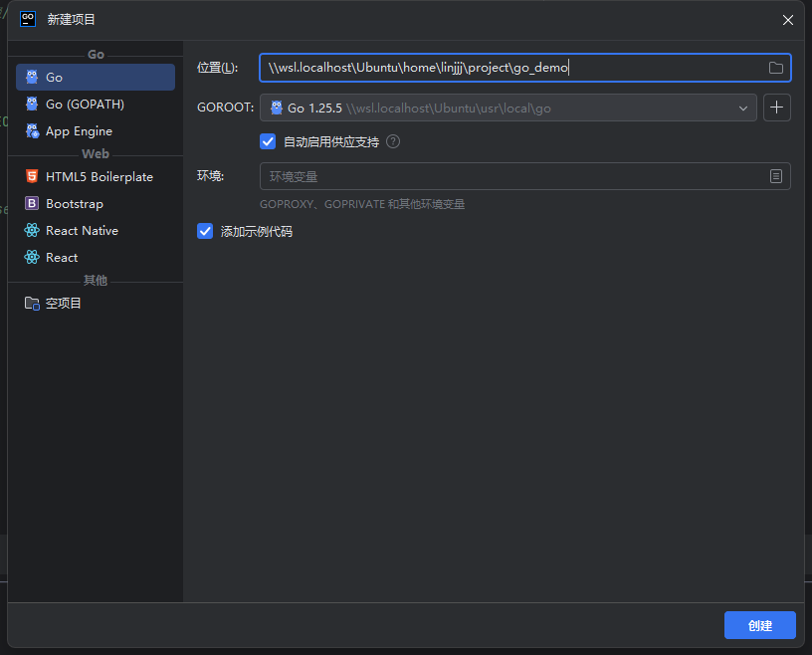Select 空项目 project type
Image resolution: width=812 pixels, height=655 pixels.
point(64,303)
